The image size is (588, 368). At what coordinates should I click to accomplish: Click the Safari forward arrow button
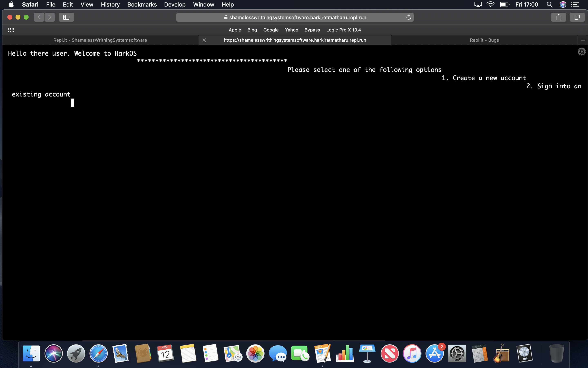[x=50, y=17]
